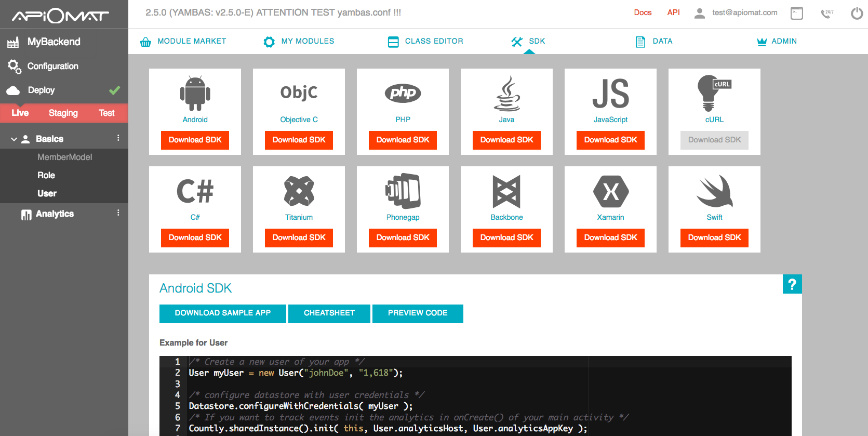Download the Objective C SDK
Screen dimensions: 868x436
click(x=299, y=140)
